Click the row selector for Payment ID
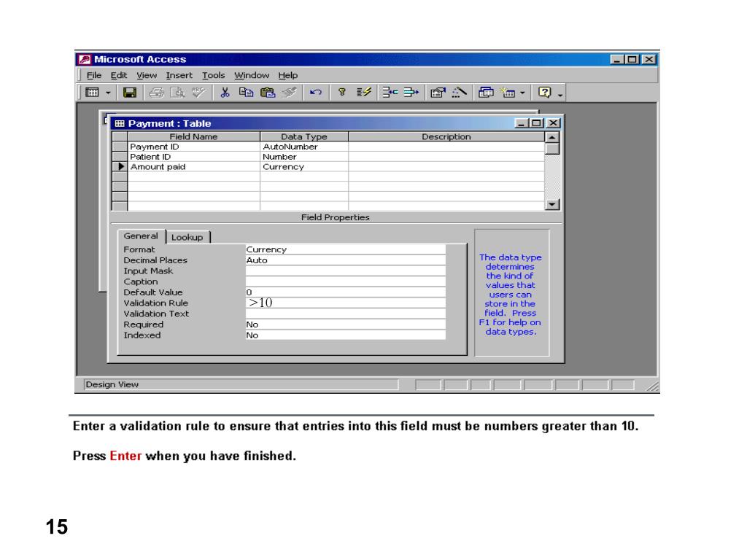Screen dimensions: 747x560 120,147
